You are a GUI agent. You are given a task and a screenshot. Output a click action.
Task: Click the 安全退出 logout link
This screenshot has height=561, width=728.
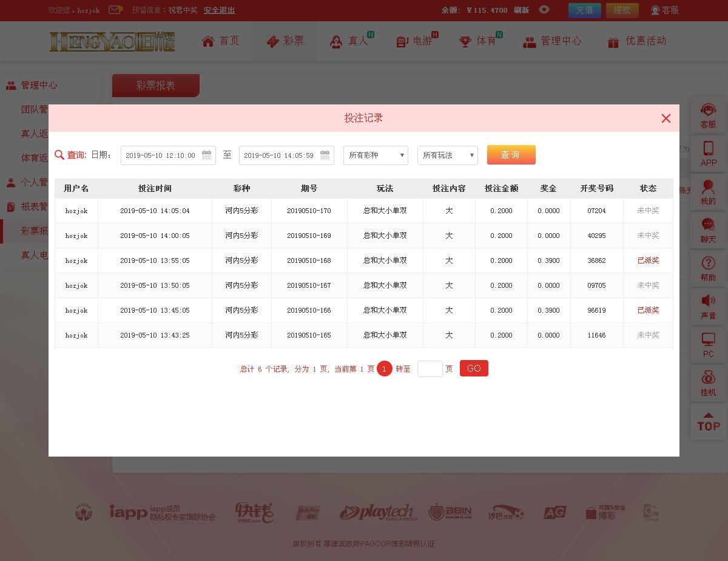219,10
